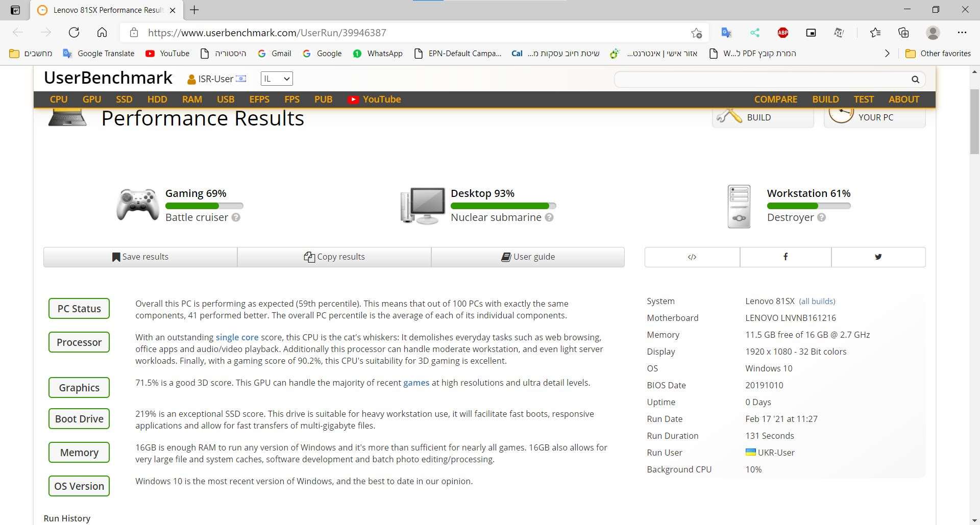Open Other favorites folder

coord(938,53)
